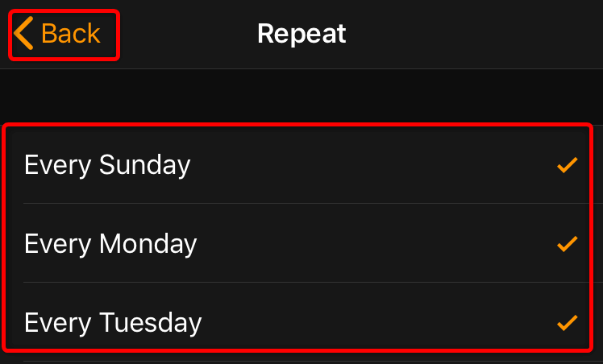Click the Repeat screen title
603x364 pixels.
pyautogui.click(x=301, y=34)
